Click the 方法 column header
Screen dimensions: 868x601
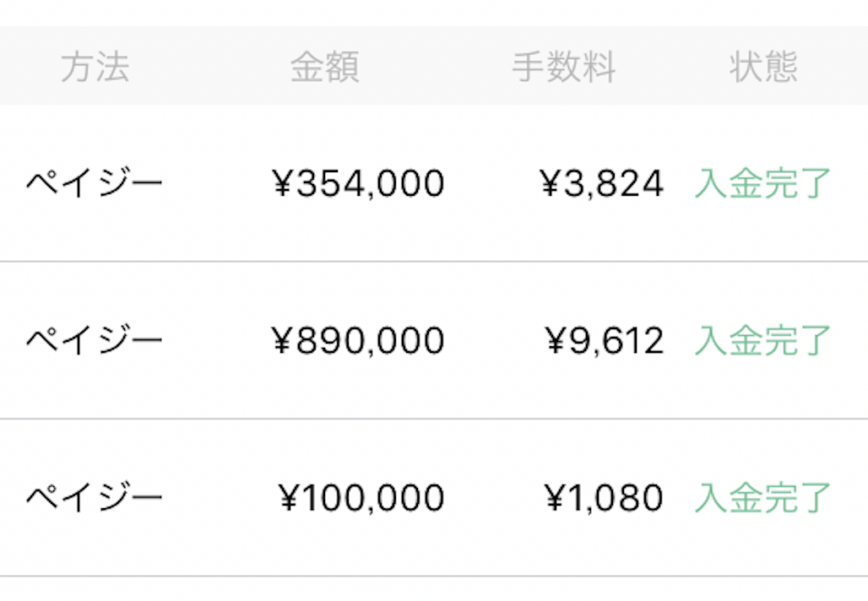pos(95,67)
